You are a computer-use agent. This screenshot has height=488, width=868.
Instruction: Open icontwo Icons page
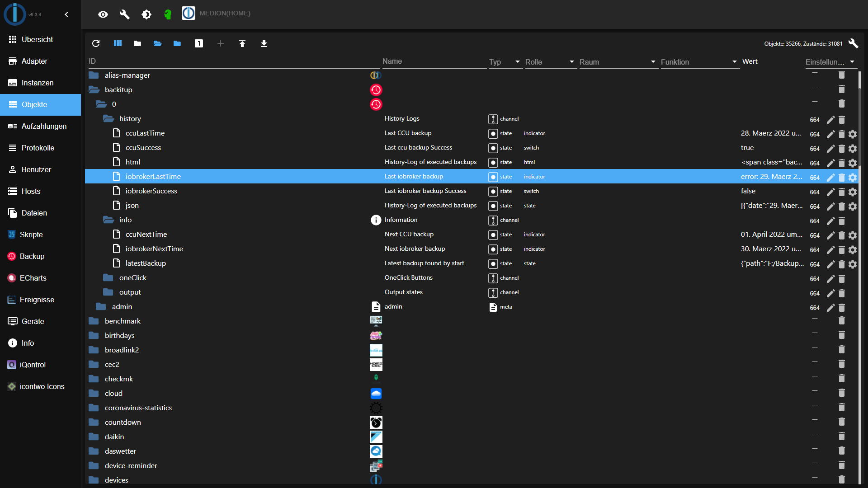[41, 386]
